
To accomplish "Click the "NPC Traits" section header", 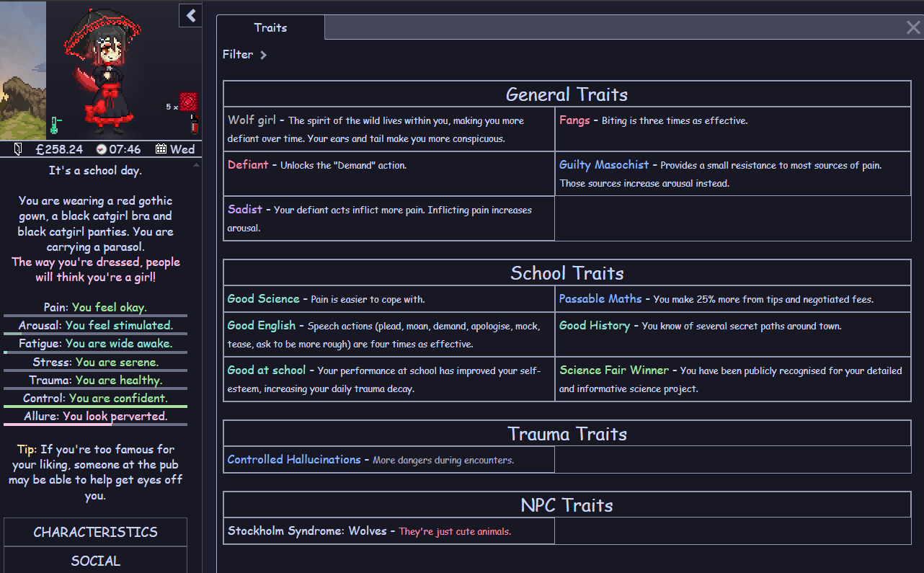I will tap(567, 505).
